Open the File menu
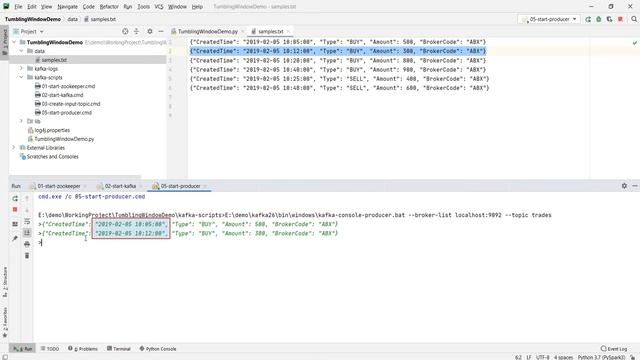640x360 pixels. [x=18, y=7]
